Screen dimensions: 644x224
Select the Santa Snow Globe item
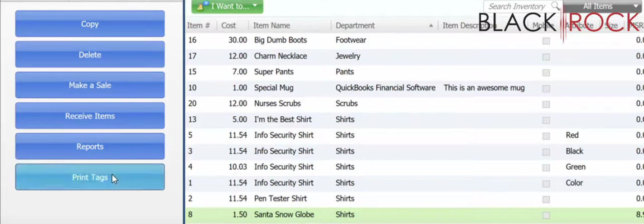point(284,214)
